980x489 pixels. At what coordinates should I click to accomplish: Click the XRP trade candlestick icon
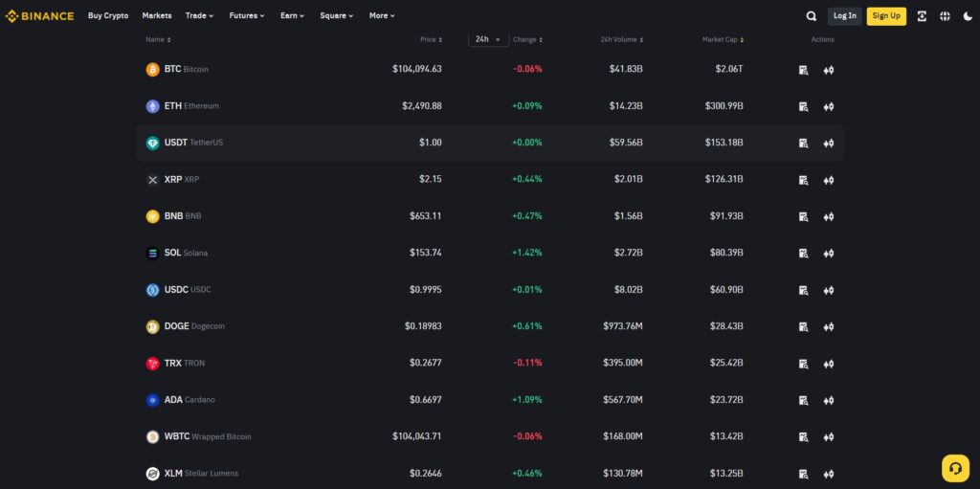tap(829, 180)
